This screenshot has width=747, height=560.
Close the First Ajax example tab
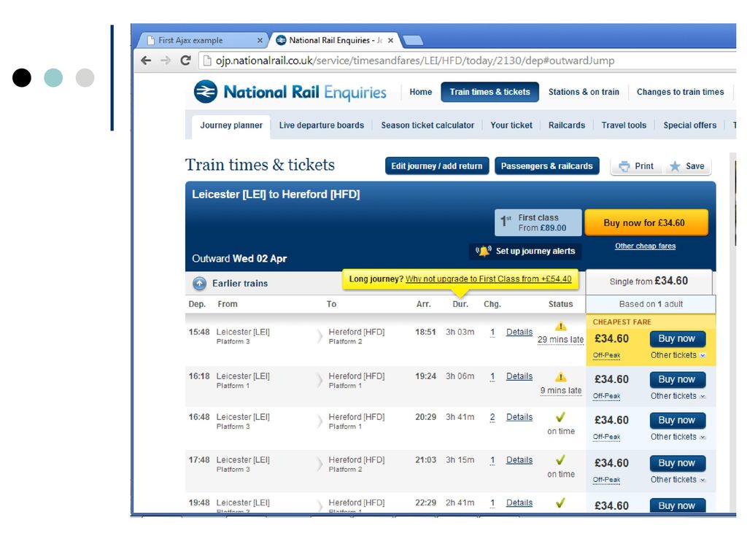[260, 41]
